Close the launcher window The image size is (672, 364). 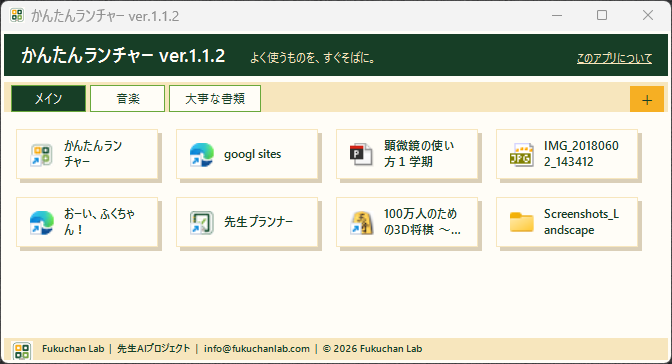coord(648,15)
